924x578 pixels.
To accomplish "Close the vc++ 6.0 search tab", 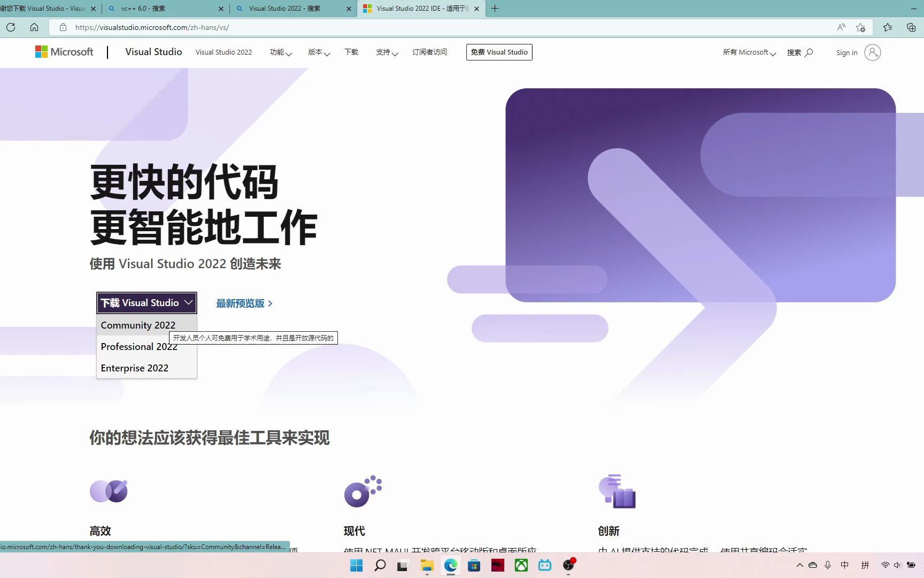I will (x=221, y=9).
